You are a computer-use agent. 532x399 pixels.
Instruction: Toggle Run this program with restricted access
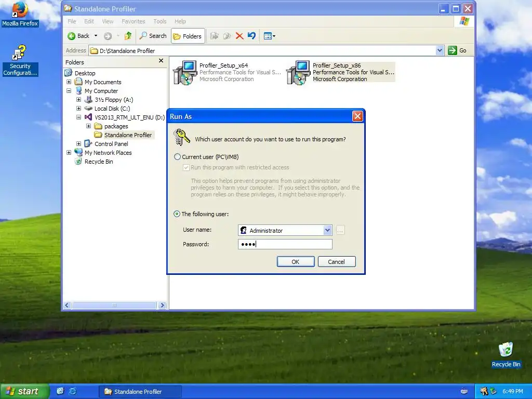point(187,167)
